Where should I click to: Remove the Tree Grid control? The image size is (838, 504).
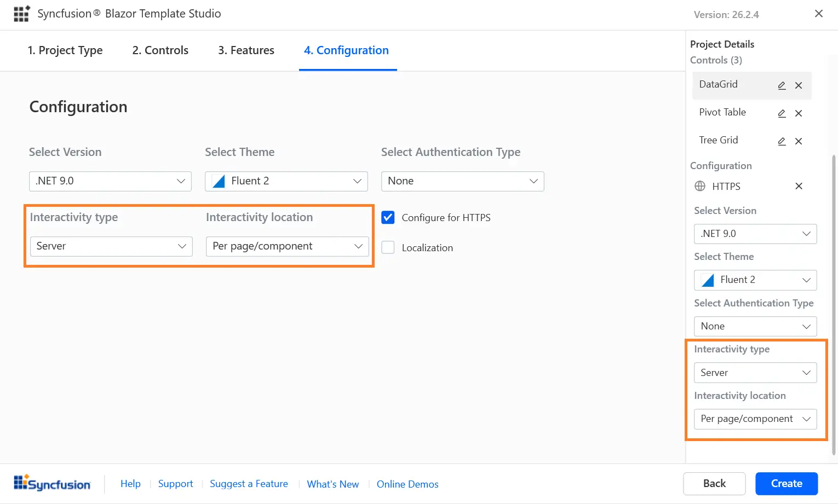pos(798,141)
